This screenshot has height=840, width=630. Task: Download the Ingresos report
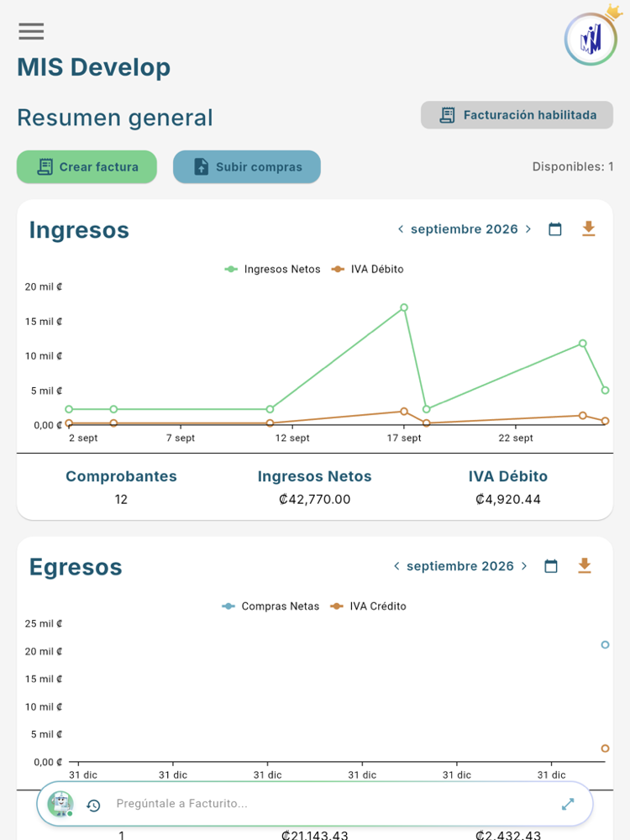tap(589, 228)
